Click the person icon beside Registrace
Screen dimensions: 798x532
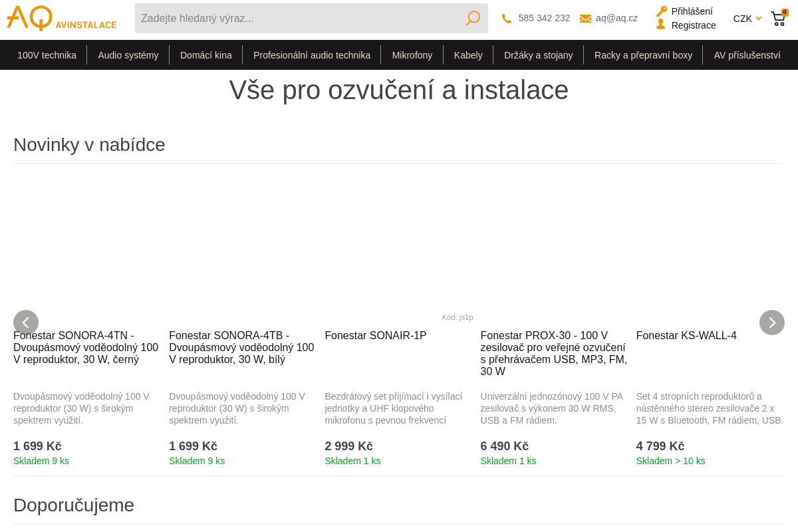click(660, 24)
